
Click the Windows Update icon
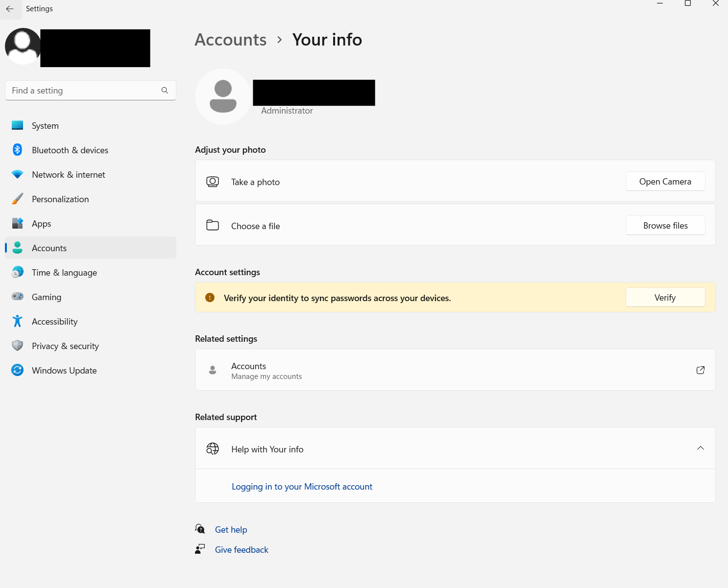(17, 370)
